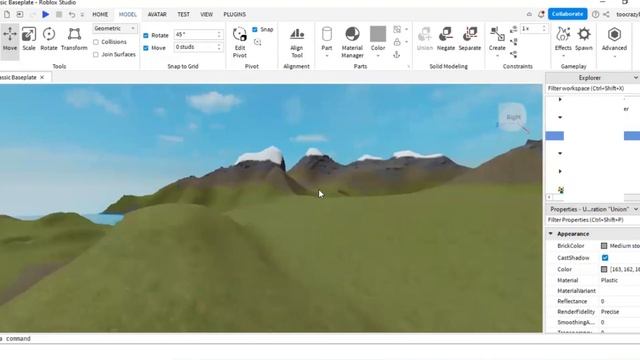This screenshot has height=360, width=640.
Task: Select the Rotate tool
Action: click(49, 39)
